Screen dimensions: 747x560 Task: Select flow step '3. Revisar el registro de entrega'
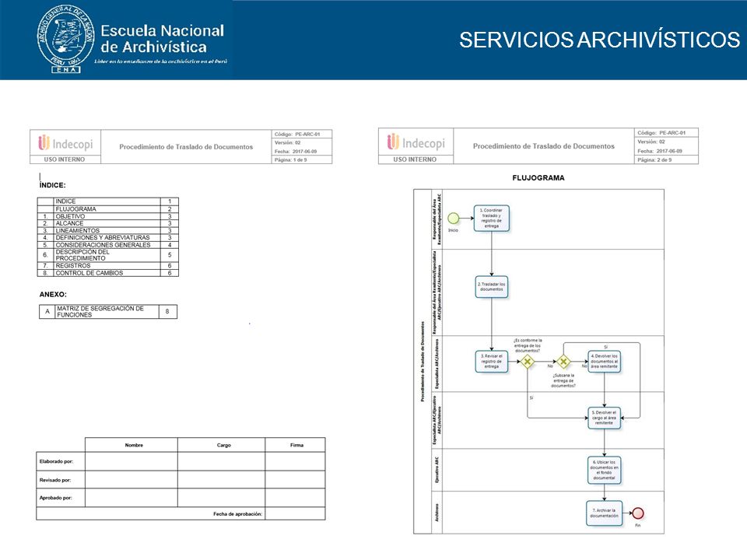tap(491, 362)
